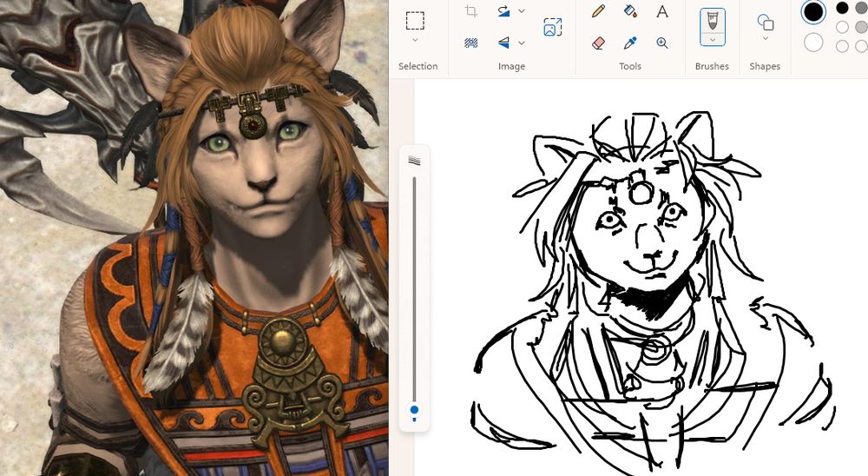Pick the small white palette swatch
The height and width of the screenshot is (476, 868).
click(x=842, y=27)
